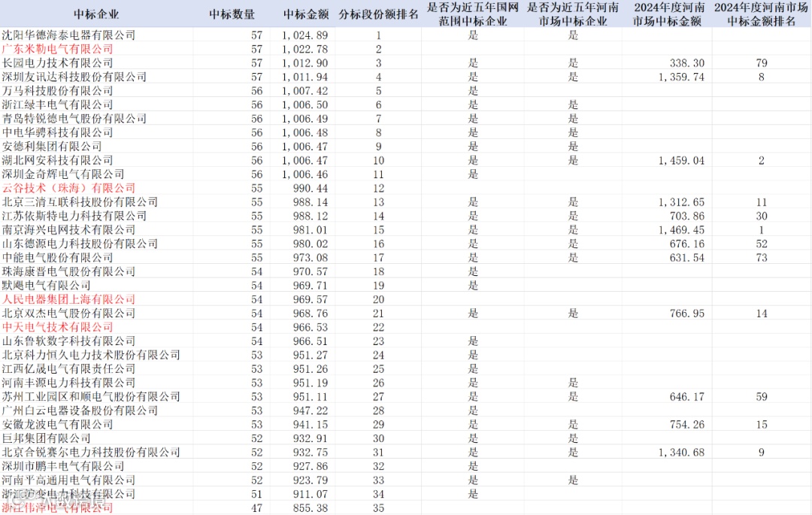Select cell 南京海兴电网技术有限公司
This screenshot has width=812, height=515.
pyautogui.click(x=69, y=230)
